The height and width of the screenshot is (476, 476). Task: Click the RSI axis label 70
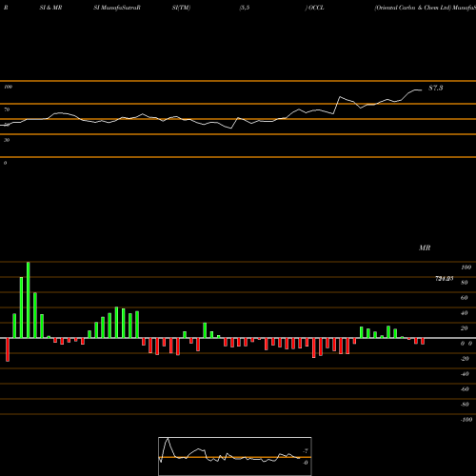tap(7, 109)
